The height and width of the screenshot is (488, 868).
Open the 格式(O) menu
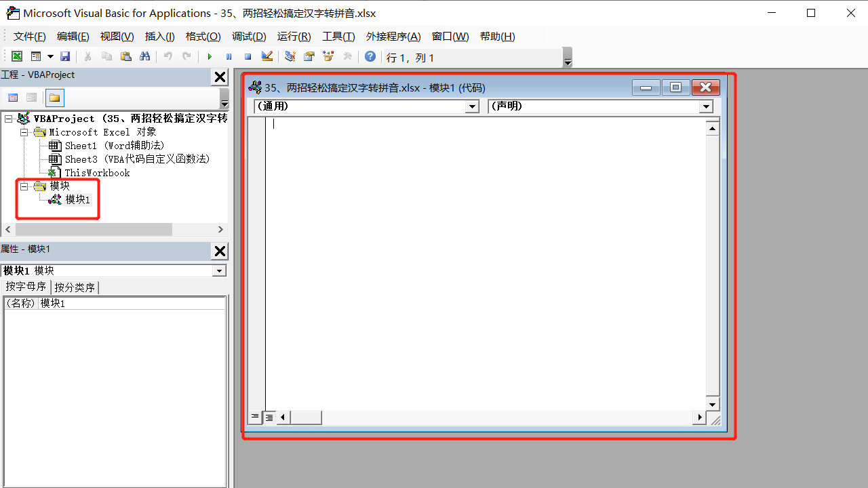click(x=203, y=37)
